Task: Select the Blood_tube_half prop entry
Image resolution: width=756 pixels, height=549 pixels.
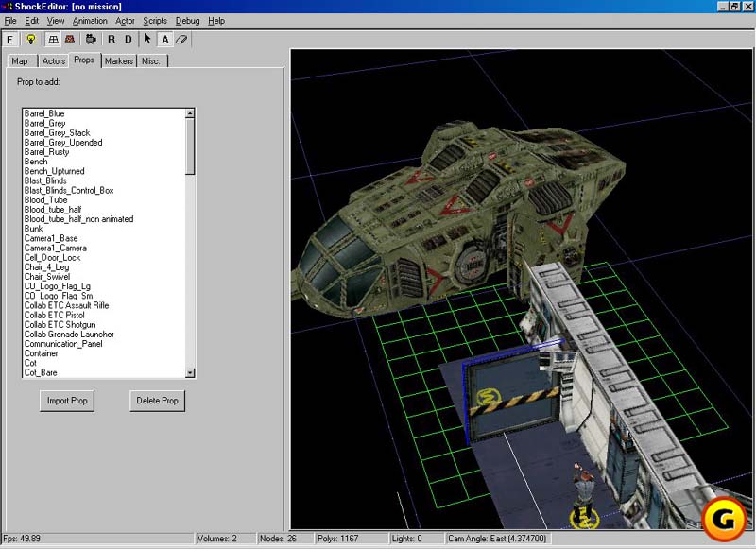Action: coord(53,210)
